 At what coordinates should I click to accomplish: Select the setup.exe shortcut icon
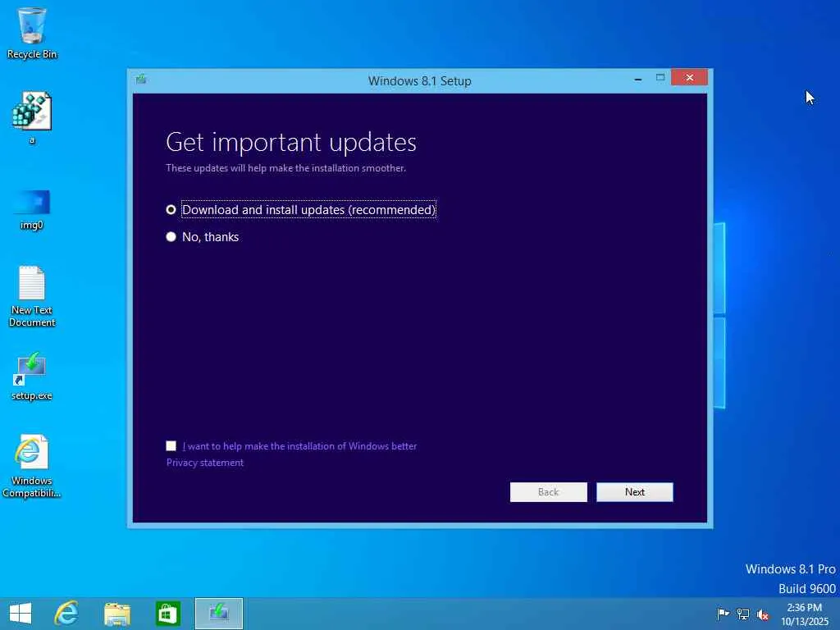coord(32,376)
